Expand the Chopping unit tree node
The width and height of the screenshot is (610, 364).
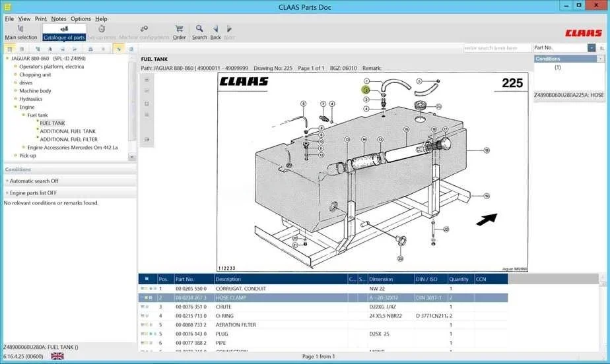[16, 75]
